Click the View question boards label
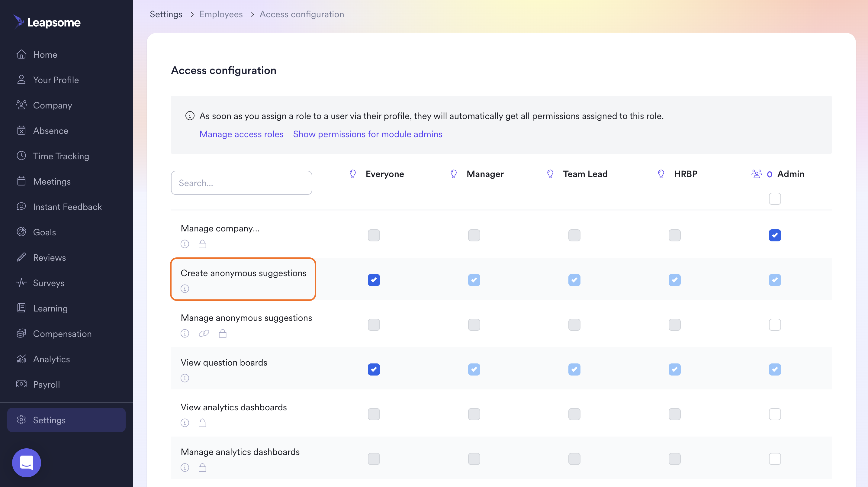 pos(224,362)
